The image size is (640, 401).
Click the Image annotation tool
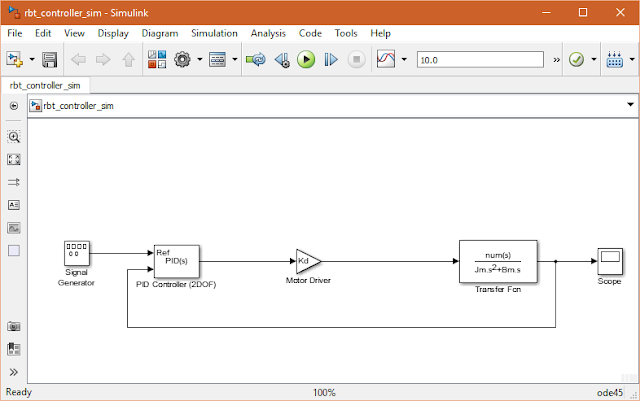14,228
